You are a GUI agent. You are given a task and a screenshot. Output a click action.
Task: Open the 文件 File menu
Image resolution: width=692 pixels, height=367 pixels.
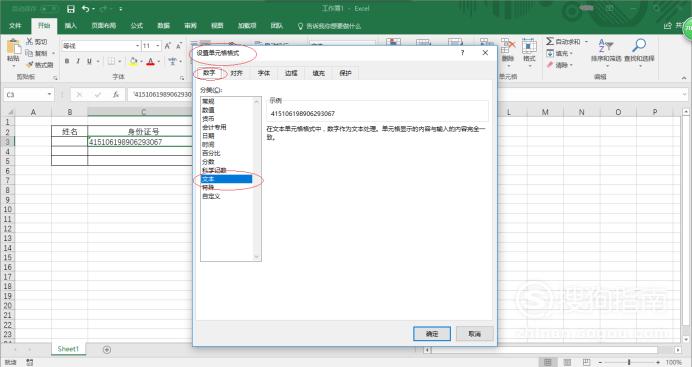(x=15, y=26)
